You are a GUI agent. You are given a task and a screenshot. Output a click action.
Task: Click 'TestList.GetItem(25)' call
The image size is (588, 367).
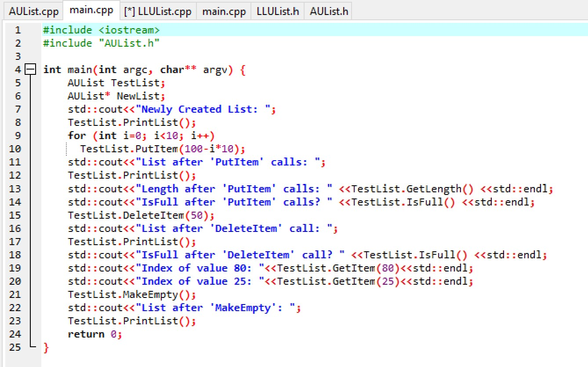(338, 281)
